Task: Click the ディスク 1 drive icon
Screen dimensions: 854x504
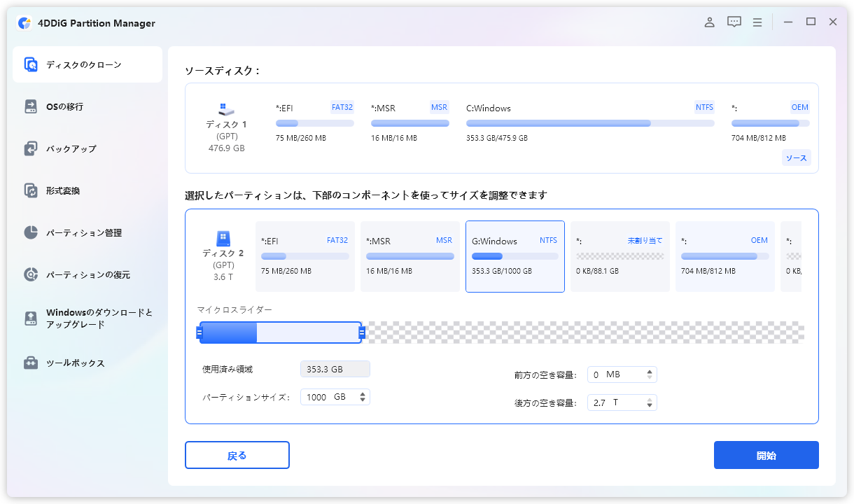Action: pyautogui.click(x=226, y=109)
